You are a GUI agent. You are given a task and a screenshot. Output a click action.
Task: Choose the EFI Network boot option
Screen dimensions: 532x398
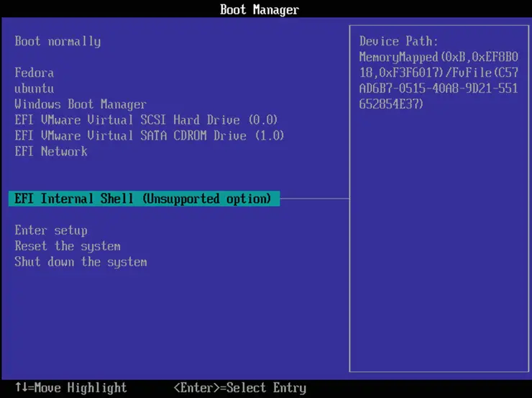click(51, 152)
